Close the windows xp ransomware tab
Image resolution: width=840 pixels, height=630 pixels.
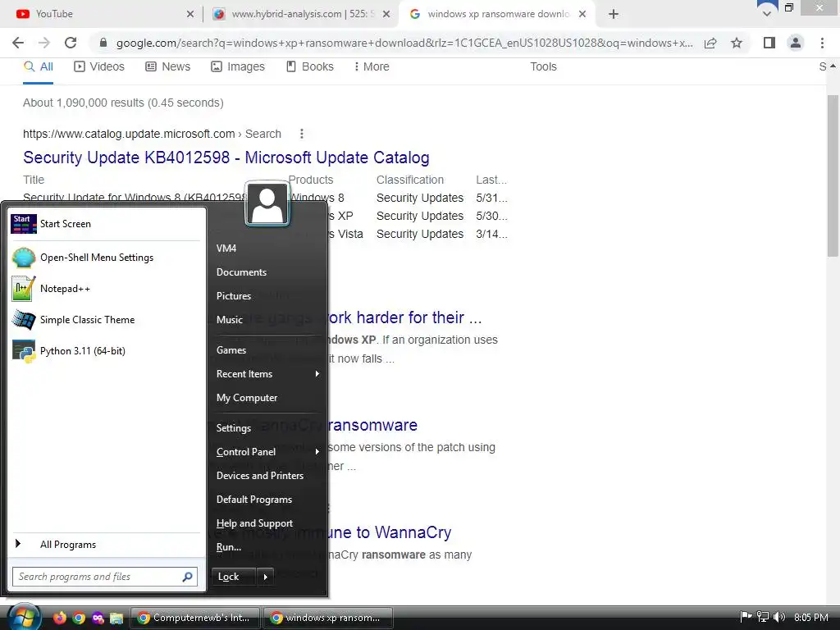[582, 14]
